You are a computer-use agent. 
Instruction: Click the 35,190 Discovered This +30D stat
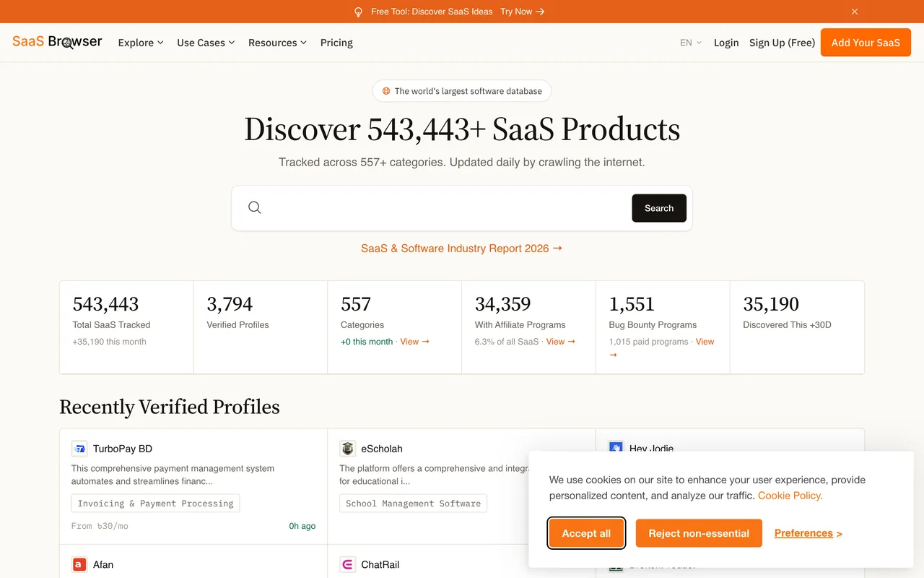click(798, 327)
